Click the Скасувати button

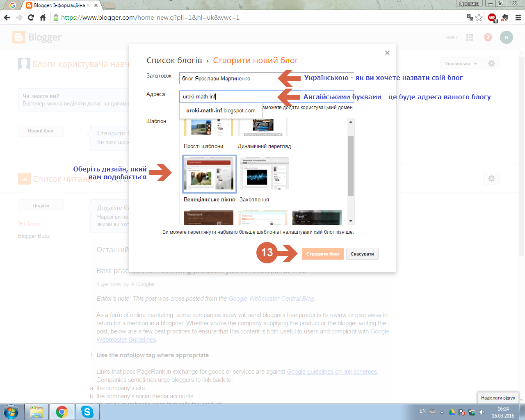362,254
